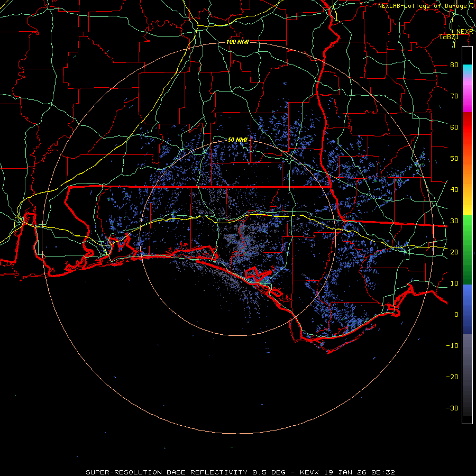
Task: Click the cyan top segment of color bar
Action: [x=467, y=69]
